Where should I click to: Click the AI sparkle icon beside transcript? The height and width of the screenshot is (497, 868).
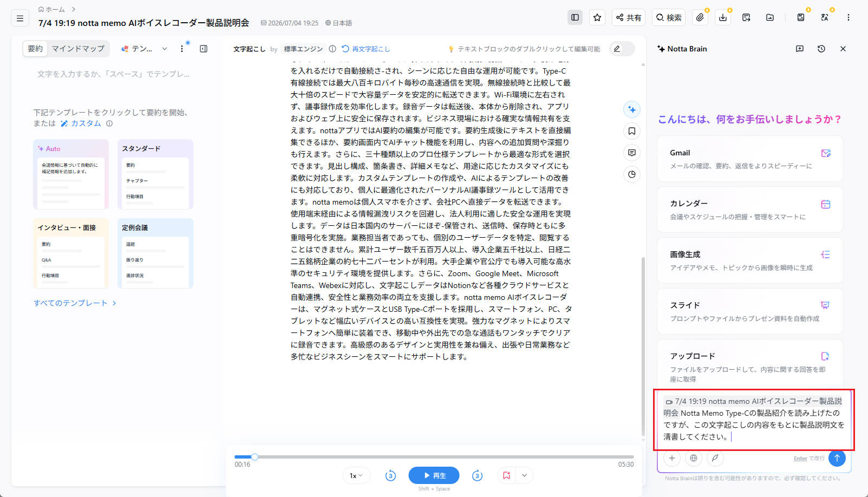632,109
